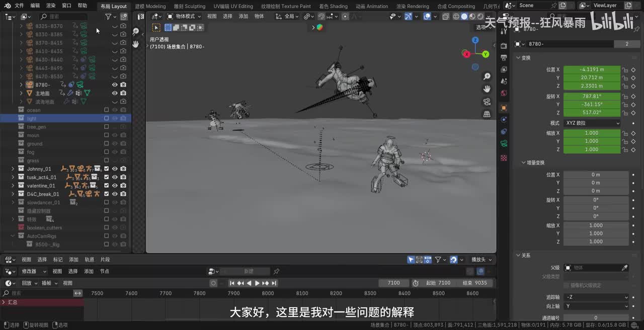Click the parent object eyedropper icon
This screenshot has height=330, width=644.
pyautogui.click(x=625, y=268)
